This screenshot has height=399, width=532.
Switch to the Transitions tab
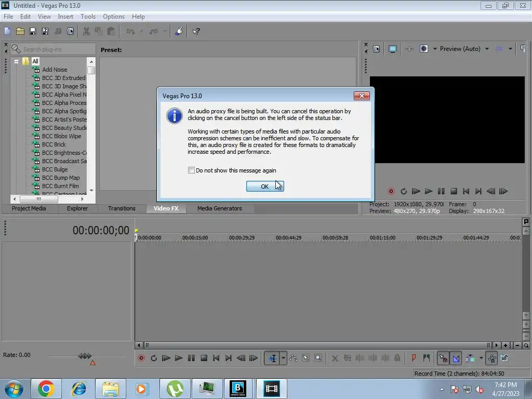click(x=122, y=208)
